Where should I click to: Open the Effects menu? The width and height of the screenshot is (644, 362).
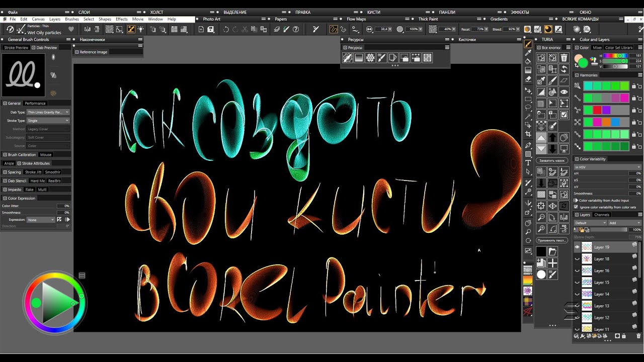click(x=122, y=19)
